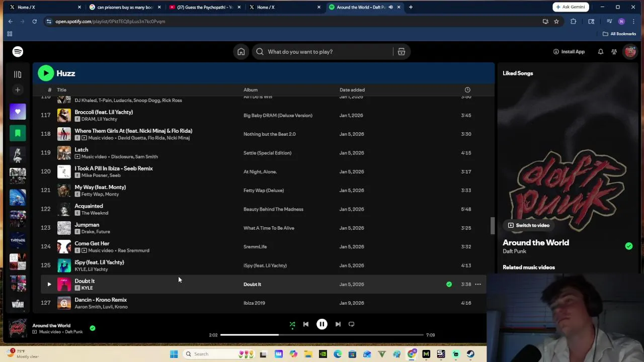Toggle the saved checkmark in Now Playing panel

click(x=628, y=246)
